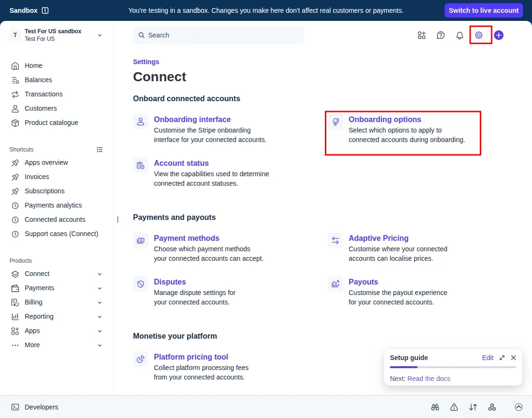The image size is (532, 418).
Task: Expand the Billing products menu
Action: coord(100,303)
